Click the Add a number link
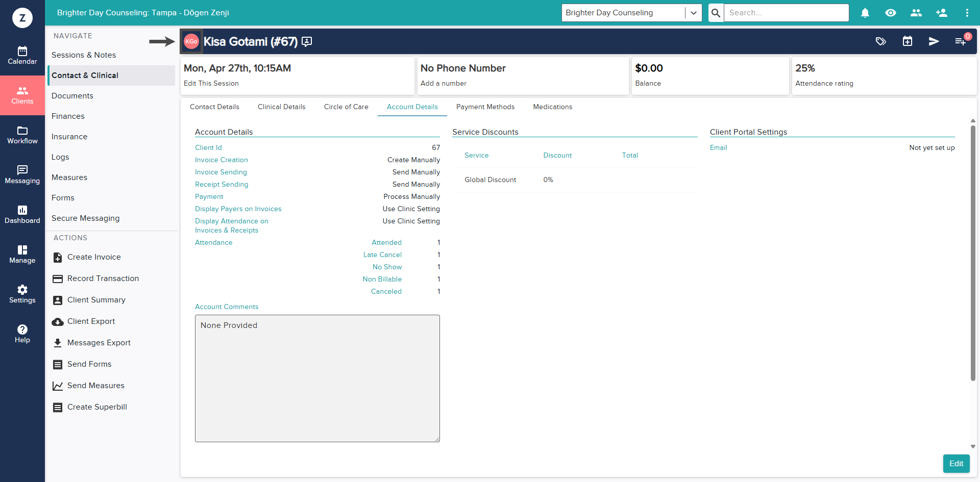 [444, 83]
